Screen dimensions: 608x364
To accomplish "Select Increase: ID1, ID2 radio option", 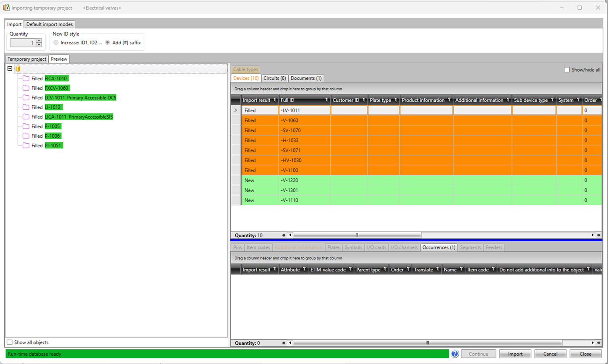I will (x=56, y=43).
